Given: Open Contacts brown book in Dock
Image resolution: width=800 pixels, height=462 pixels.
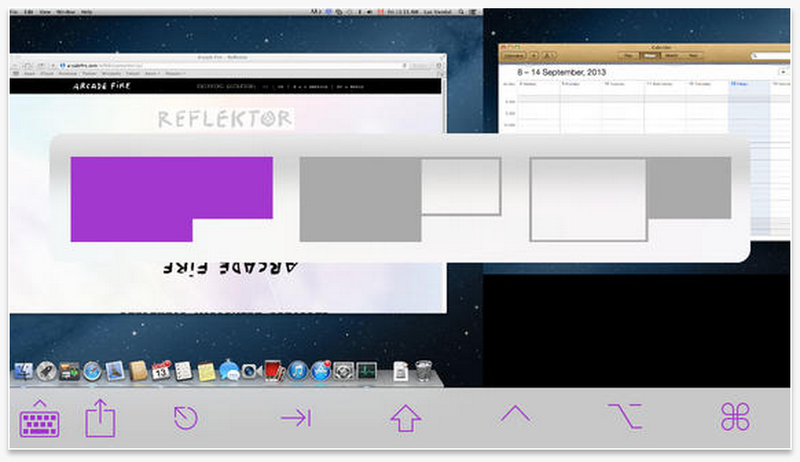Looking at the screenshot, I should (x=138, y=371).
